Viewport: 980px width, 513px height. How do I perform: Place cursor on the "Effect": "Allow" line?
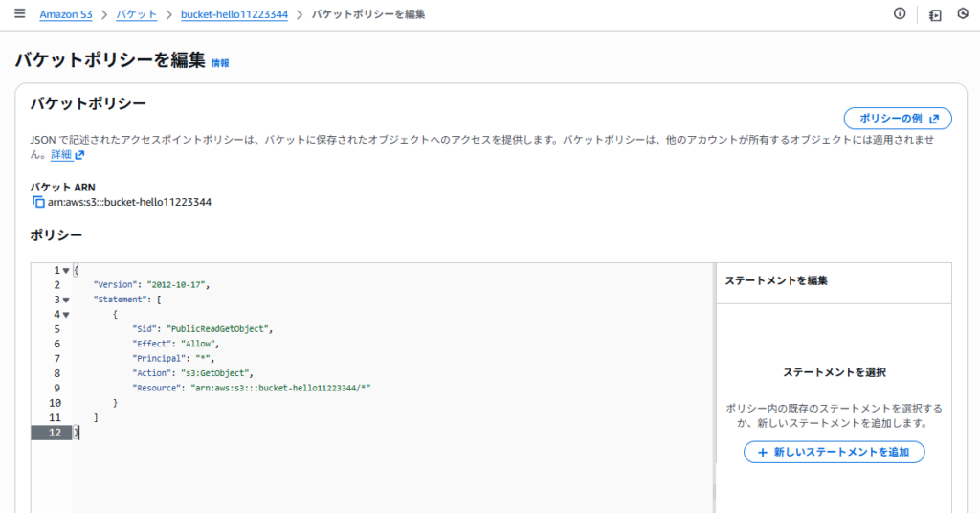point(177,344)
